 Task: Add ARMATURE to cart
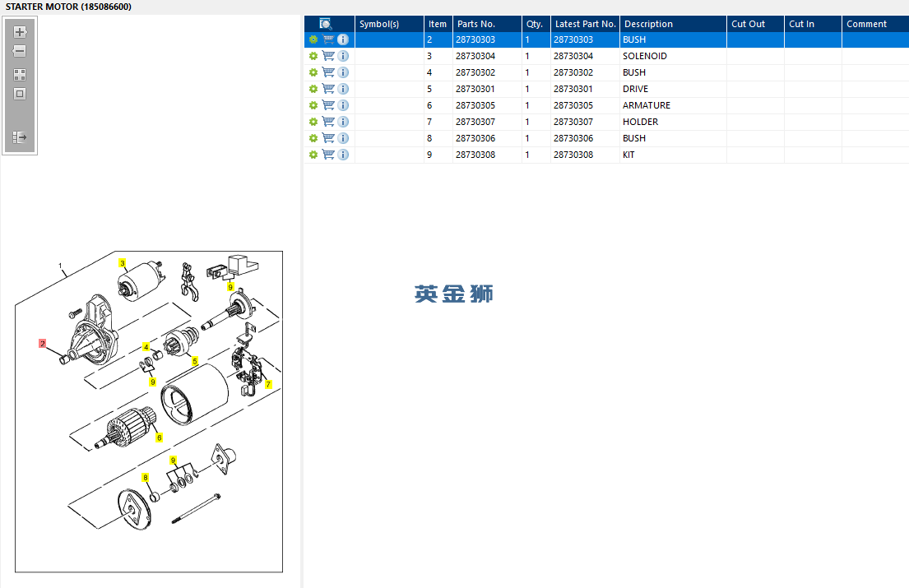(328, 105)
